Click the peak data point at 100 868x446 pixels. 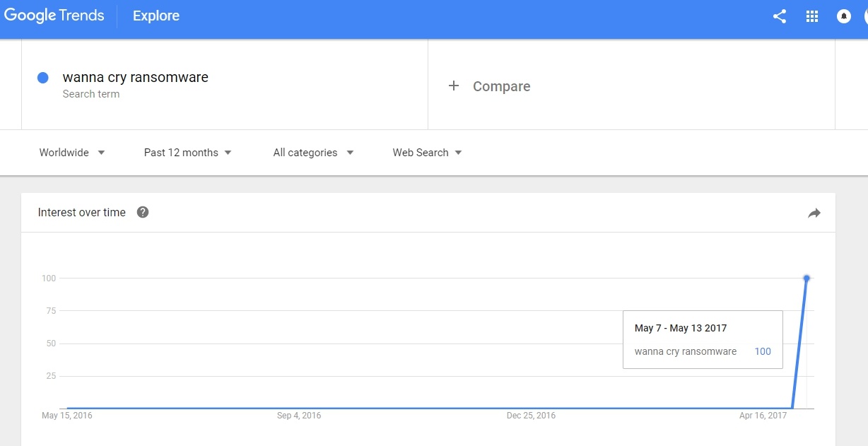coord(807,278)
